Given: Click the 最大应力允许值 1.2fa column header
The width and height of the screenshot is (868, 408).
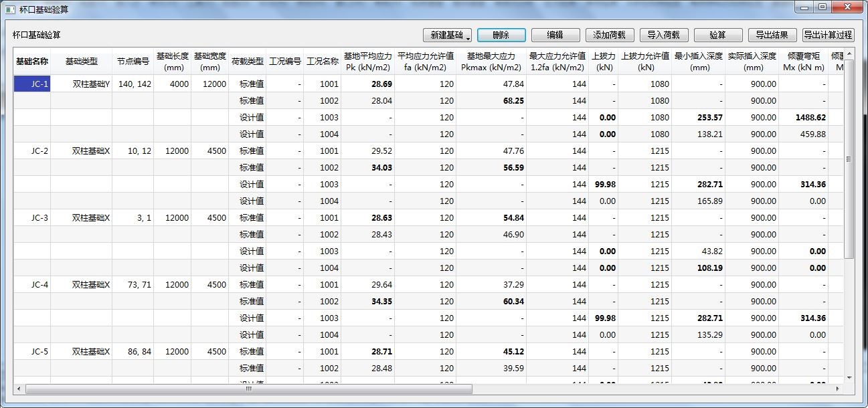Looking at the screenshot, I should click(557, 62).
